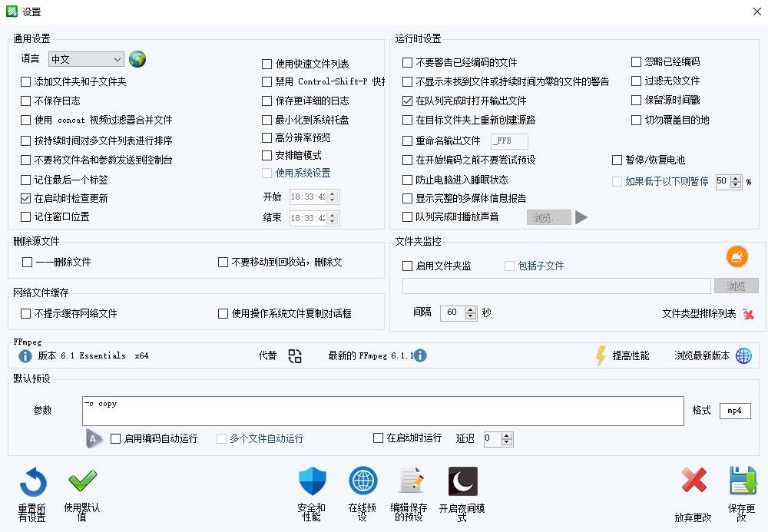The height and width of the screenshot is (532, 768).
Task: Click the 保存更改 save icon
Action: pos(743,482)
